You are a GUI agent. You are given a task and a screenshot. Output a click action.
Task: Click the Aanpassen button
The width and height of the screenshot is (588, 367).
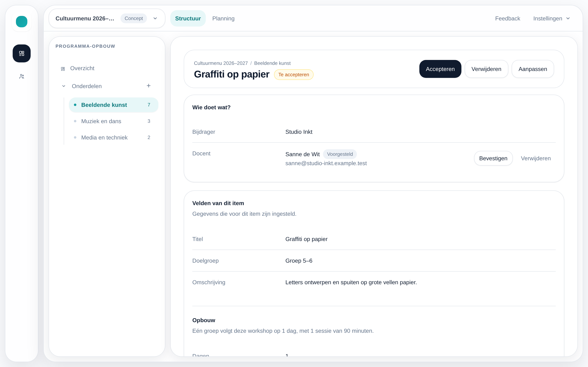point(533,69)
